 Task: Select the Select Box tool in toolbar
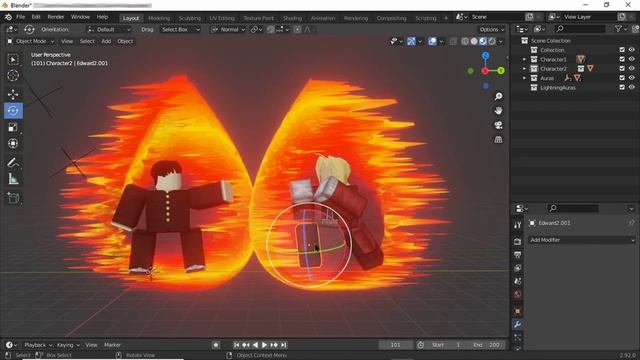click(x=13, y=60)
